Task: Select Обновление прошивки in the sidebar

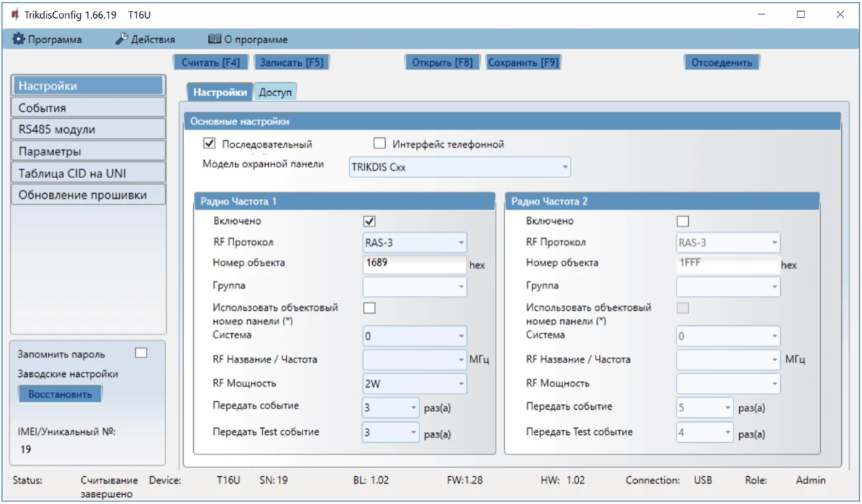Action: point(88,195)
